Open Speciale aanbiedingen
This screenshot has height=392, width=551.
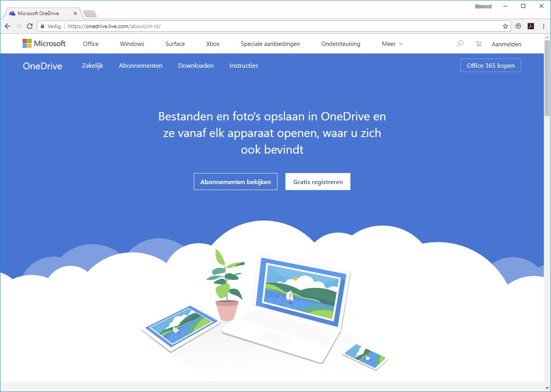(x=270, y=44)
